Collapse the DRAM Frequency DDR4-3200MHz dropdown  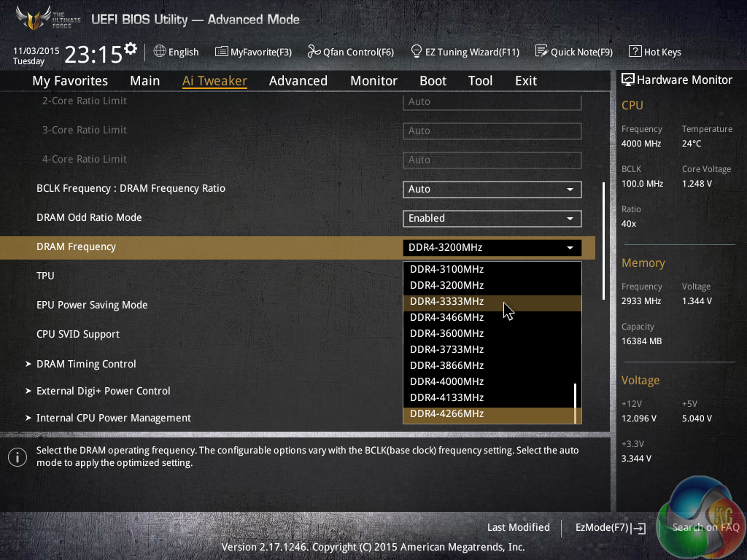pyautogui.click(x=492, y=247)
